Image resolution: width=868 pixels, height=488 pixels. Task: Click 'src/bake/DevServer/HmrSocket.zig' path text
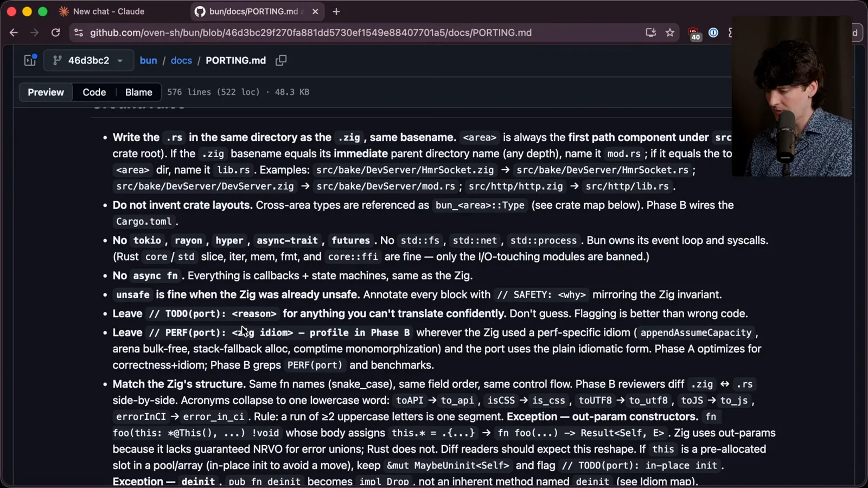pos(405,170)
